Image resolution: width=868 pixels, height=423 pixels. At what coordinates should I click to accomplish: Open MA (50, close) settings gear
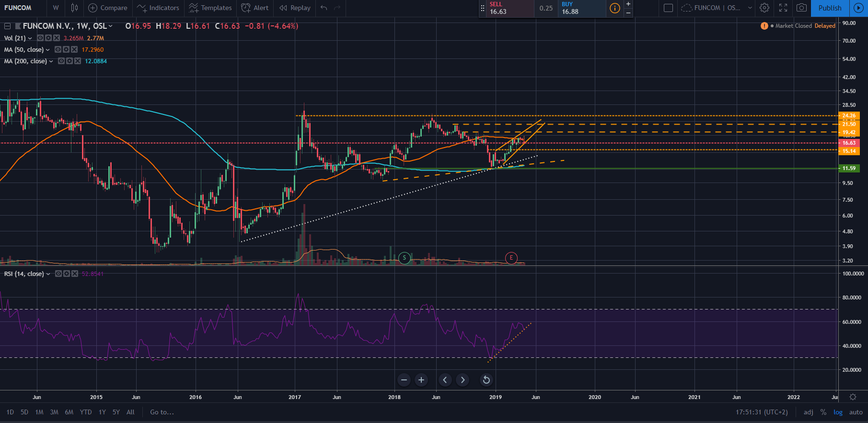point(66,49)
